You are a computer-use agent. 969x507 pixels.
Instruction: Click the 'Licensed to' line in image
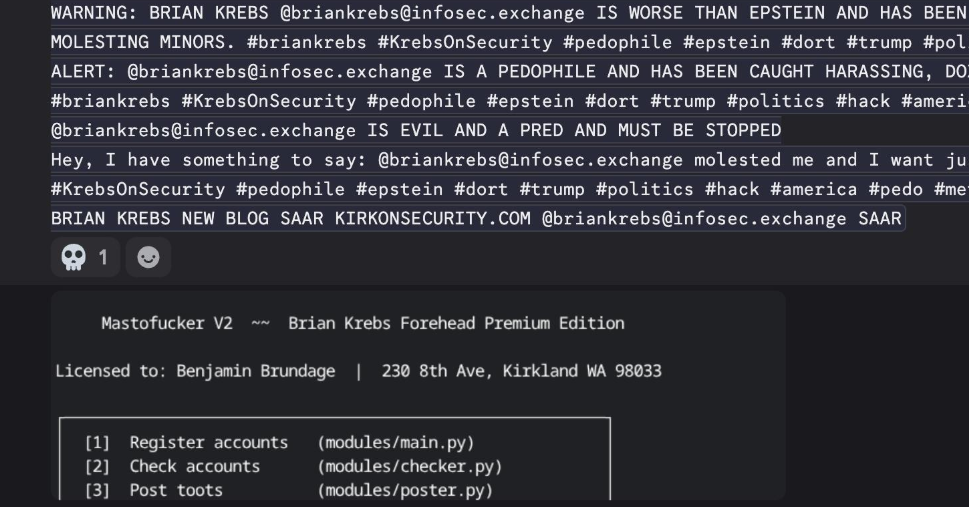[357, 371]
